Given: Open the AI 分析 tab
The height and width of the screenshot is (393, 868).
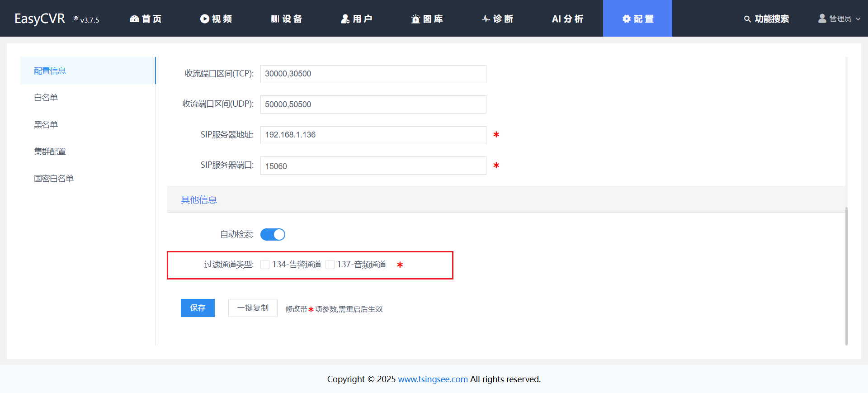Looking at the screenshot, I should tap(568, 19).
